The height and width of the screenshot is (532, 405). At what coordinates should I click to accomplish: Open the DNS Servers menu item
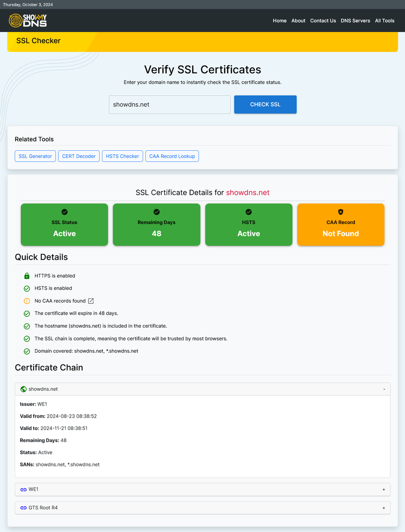[x=355, y=20]
